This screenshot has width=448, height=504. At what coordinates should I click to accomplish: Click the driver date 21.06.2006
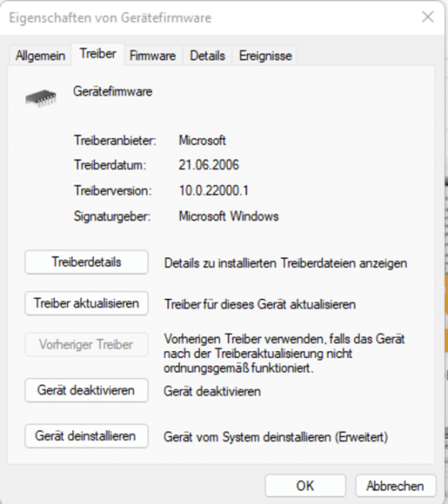[208, 165]
